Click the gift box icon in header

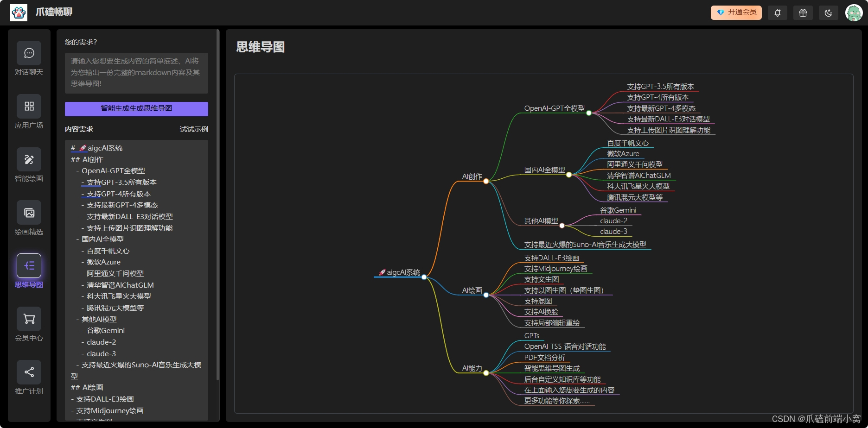[803, 13]
